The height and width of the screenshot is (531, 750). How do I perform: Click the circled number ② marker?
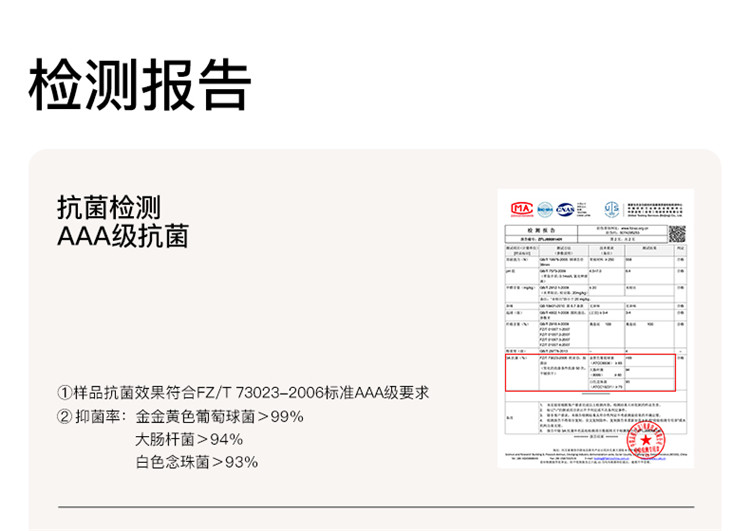click(x=65, y=416)
